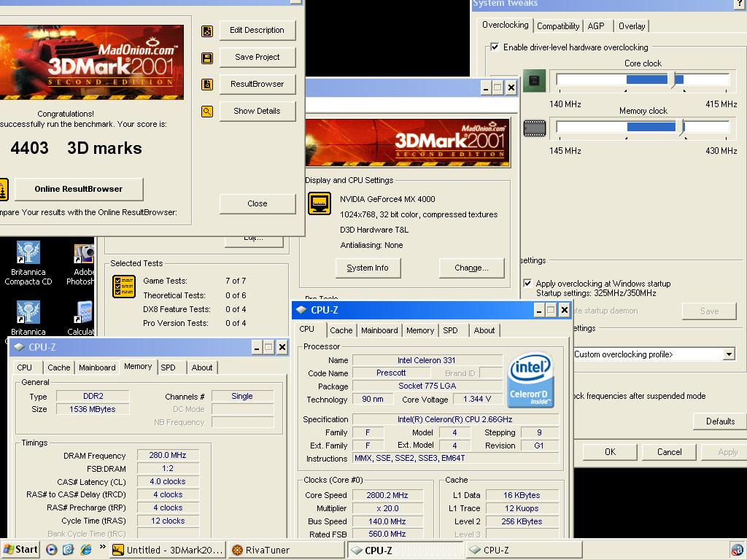Open the Start menu
Viewport: 747px width, 560px height.
point(20,550)
